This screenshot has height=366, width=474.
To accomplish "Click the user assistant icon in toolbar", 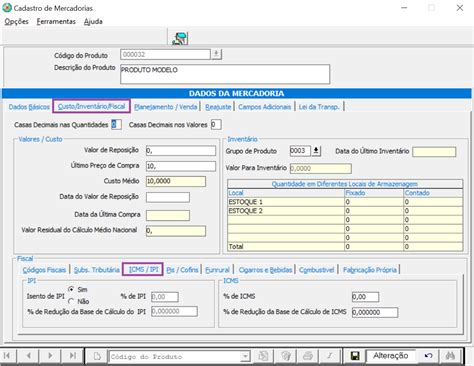I will [x=180, y=38].
